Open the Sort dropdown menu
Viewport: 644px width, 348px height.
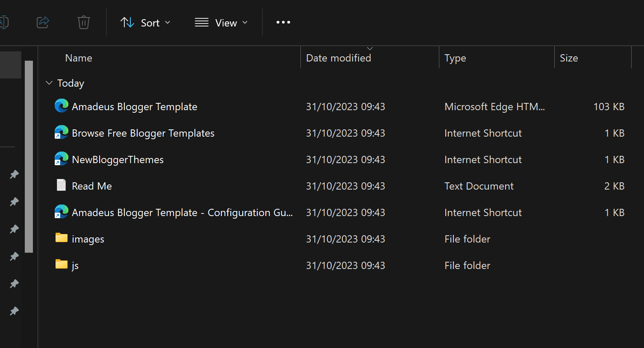(x=145, y=23)
